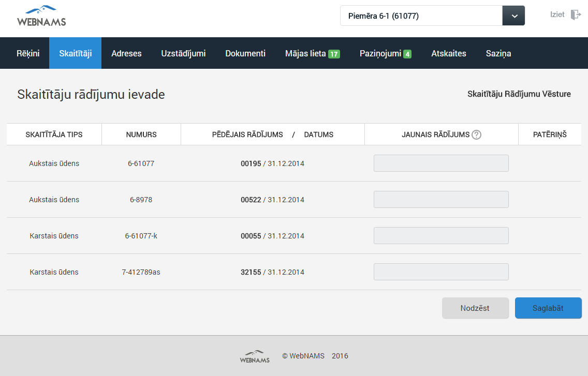This screenshot has height=376, width=588.
Task: Switch to the Adreses tab
Action: coord(126,53)
